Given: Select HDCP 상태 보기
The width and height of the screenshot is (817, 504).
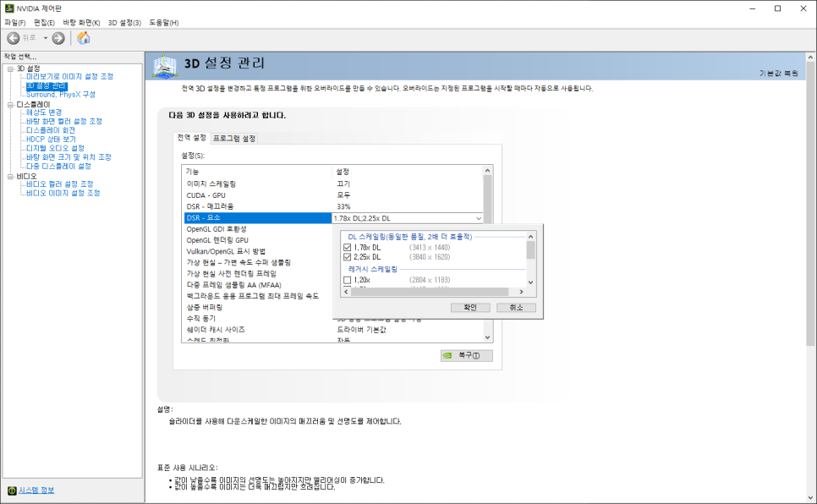Looking at the screenshot, I should click(51, 140).
